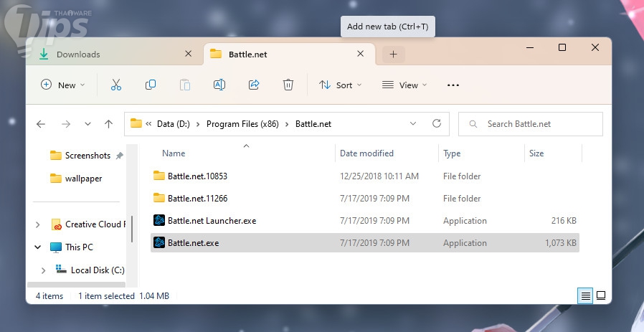644x332 pixels.
Task: Open the New dropdown menu
Action: tap(63, 85)
